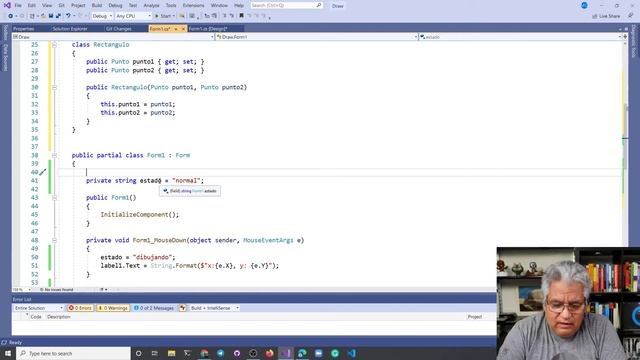
Task: Collapse the Rectangulo constructor at line 30
Action: tap(54, 87)
